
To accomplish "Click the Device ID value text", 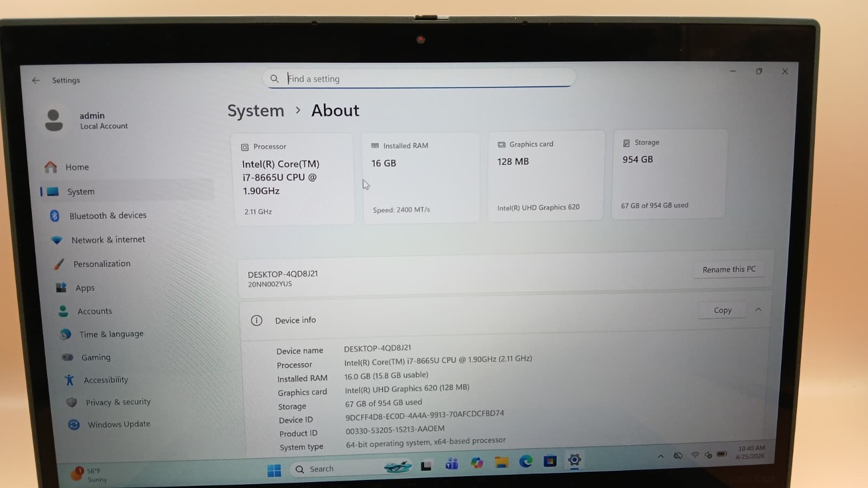I will click(x=425, y=415).
